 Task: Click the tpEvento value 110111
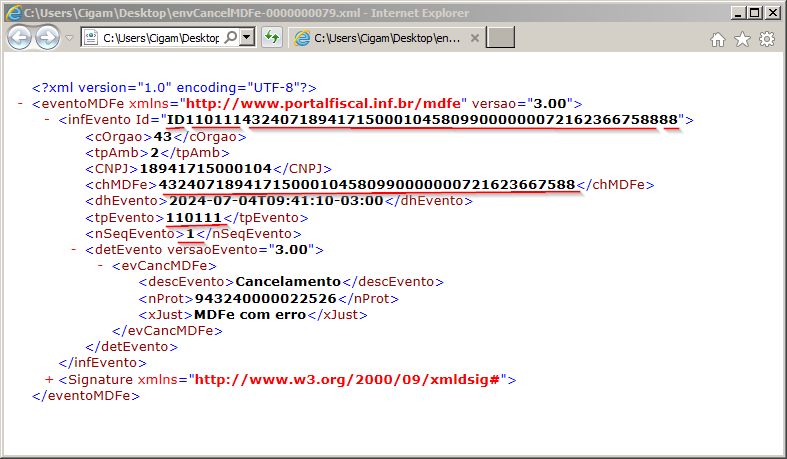194,218
